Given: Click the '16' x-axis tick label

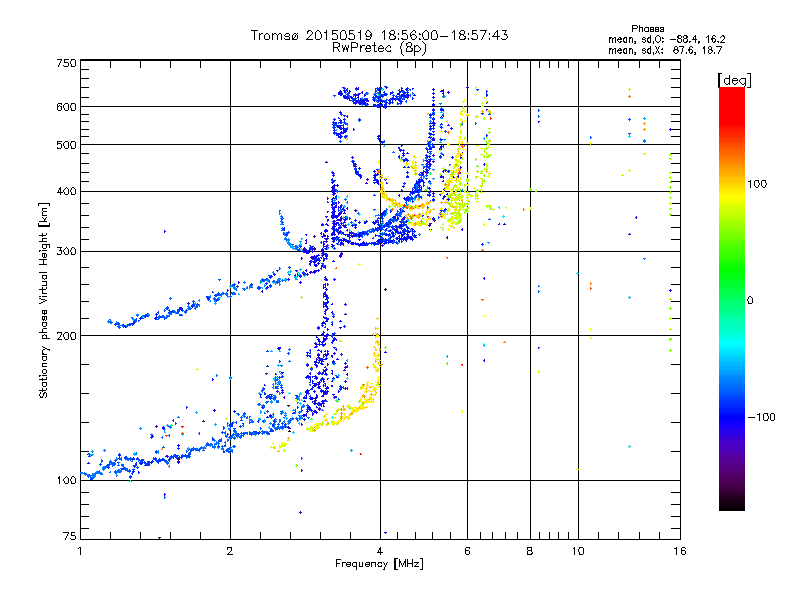Looking at the screenshot, I should pos(680,551).
